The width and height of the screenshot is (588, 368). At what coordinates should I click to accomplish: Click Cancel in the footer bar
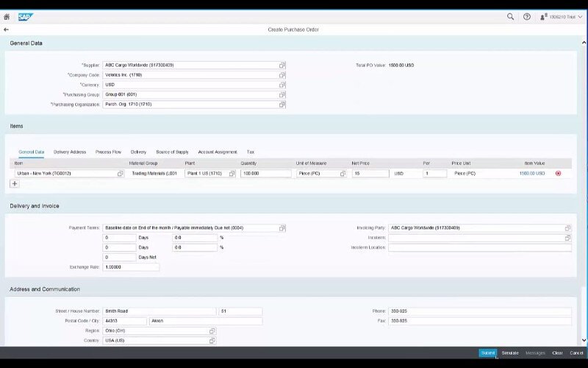[x=576, y=353]
